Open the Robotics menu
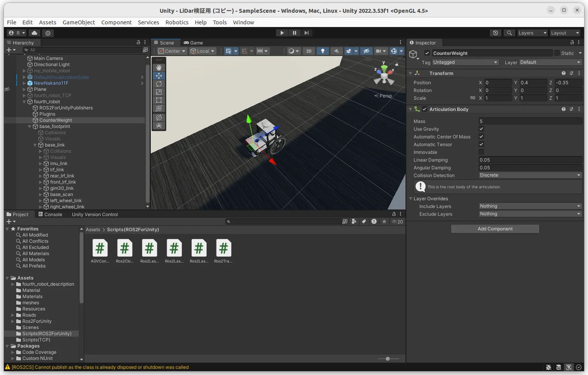Image resolution: width=588 pixels, height=375 pixels. [177, 22]
